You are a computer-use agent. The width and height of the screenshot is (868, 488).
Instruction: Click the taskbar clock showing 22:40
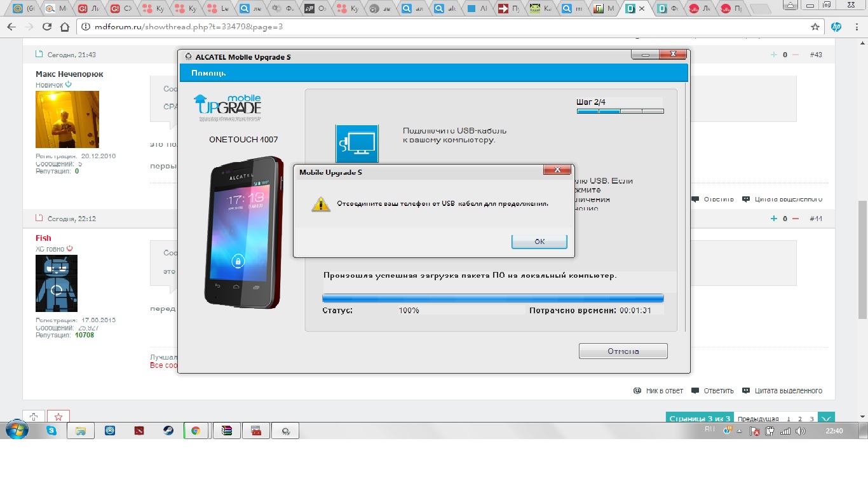[x=834, y=431]
